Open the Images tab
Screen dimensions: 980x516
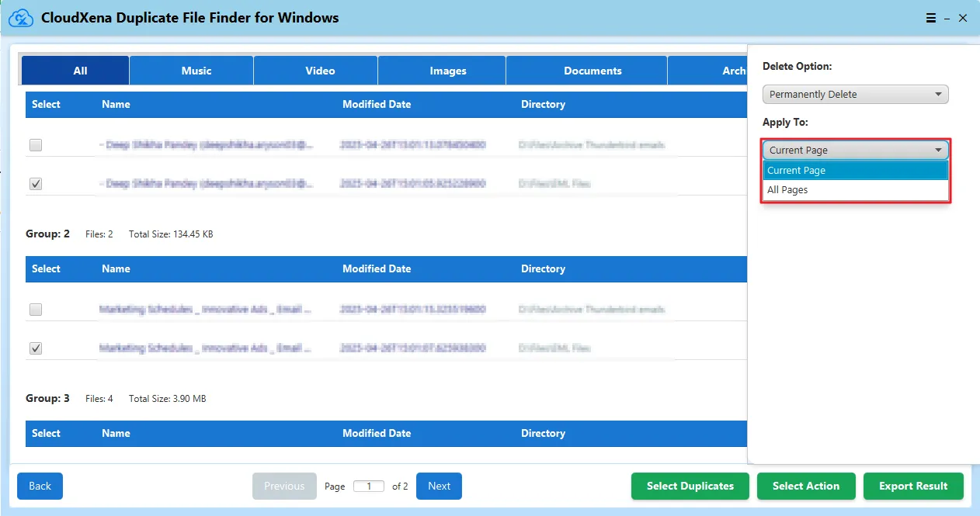(x=448, y=71)
